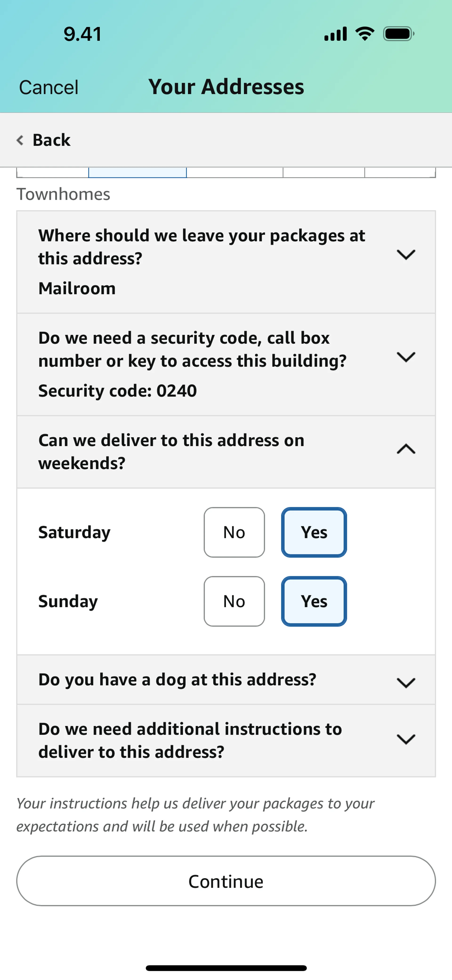Tap the Wi-Fi status icon
Image resolution: width=452 pixels, height=980 pixels.
(x=364, y=34)
